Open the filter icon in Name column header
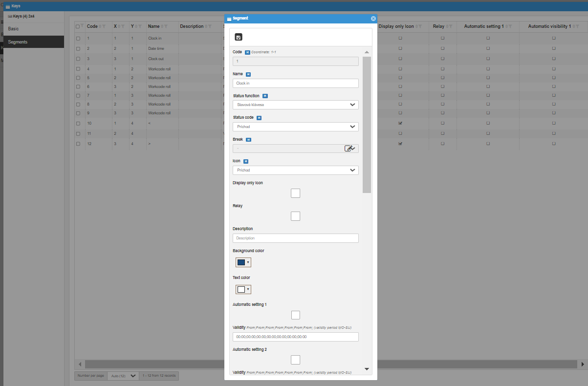 [166, 26]
